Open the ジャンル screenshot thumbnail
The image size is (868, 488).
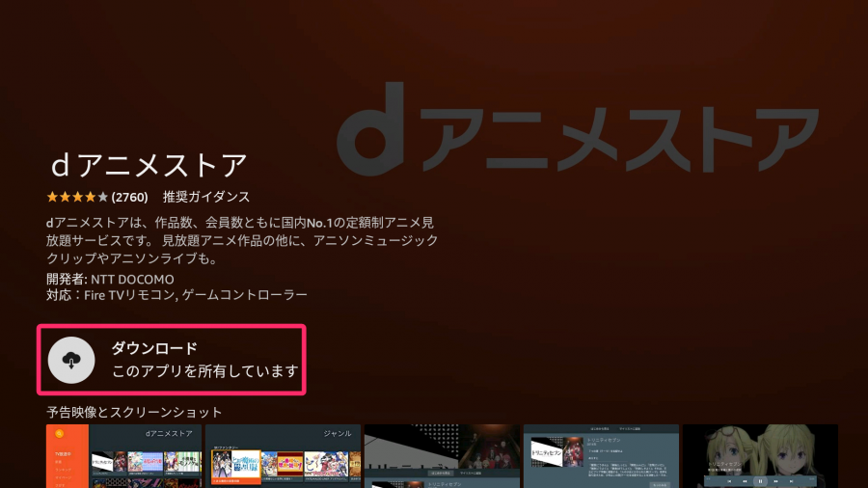click(x=283, y=456)
